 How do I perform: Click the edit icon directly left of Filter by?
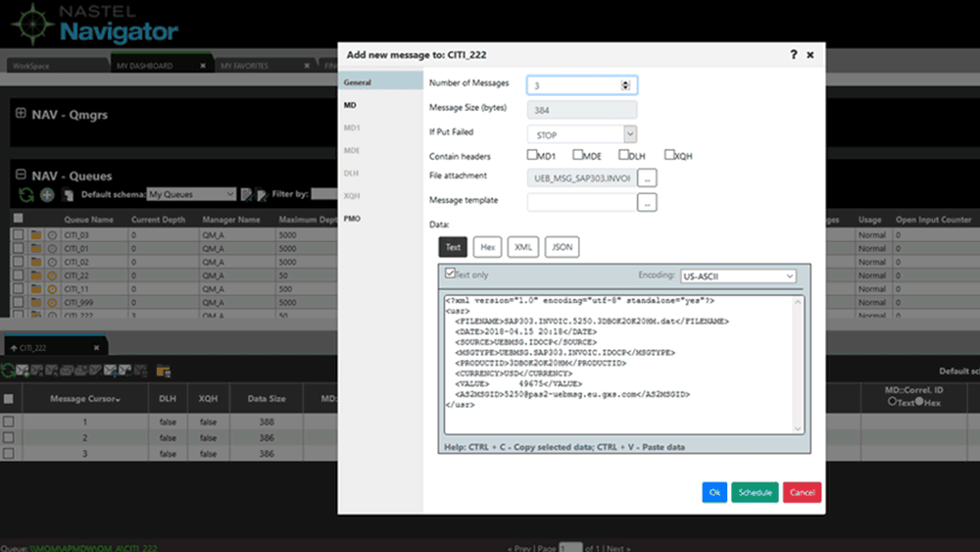click(262, 195)
